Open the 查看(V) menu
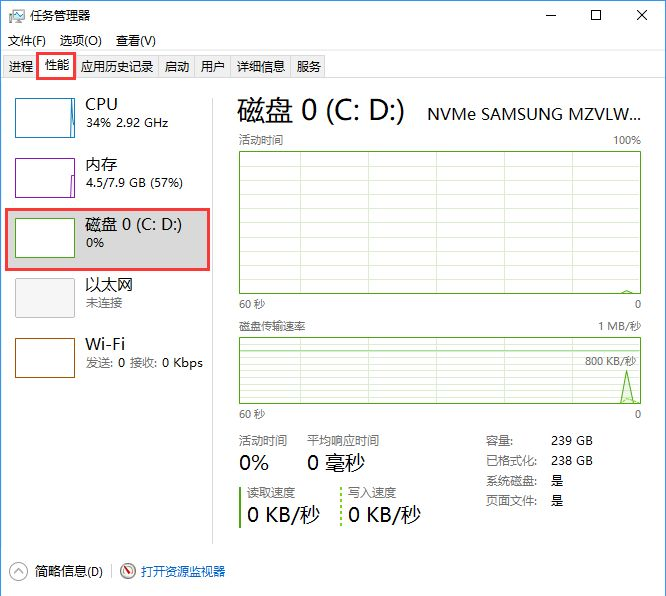The width and height of the screenshot is (666, 596). pos(136,41)
